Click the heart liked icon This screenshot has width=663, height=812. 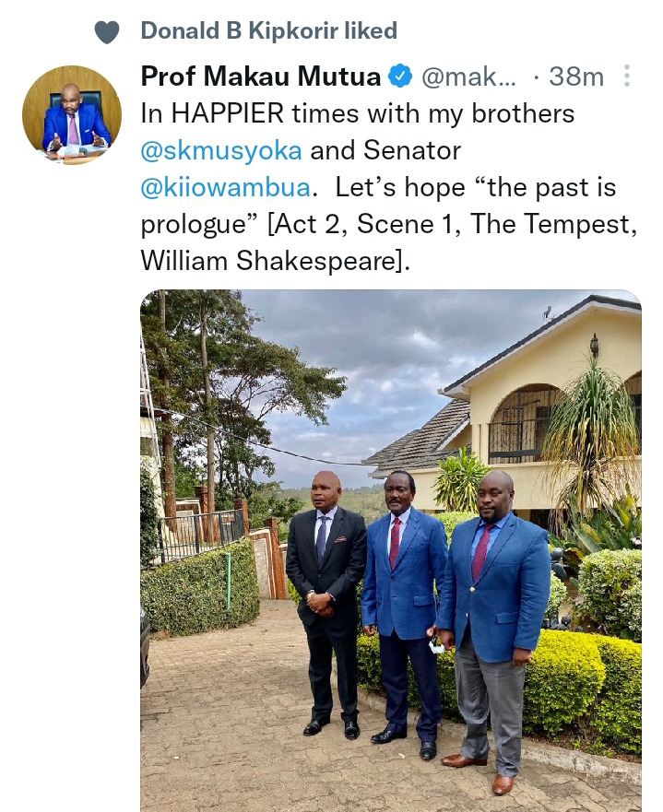point(107,32)
